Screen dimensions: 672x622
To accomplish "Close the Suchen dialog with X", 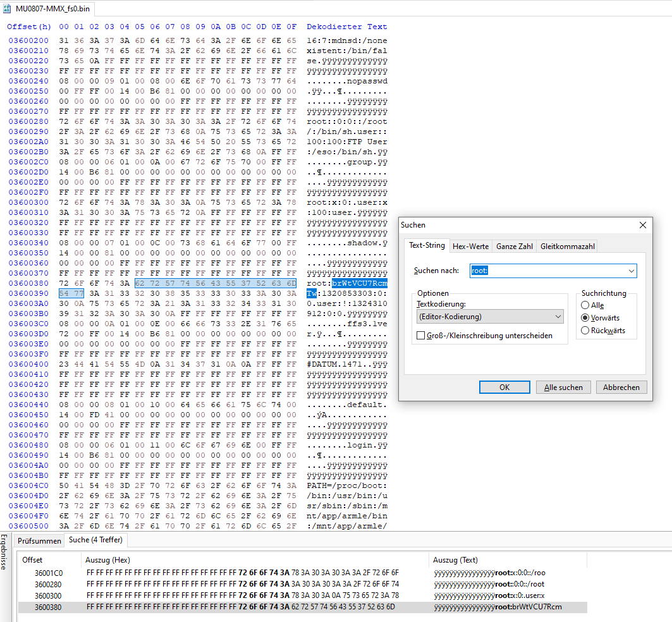I will 642,225.
